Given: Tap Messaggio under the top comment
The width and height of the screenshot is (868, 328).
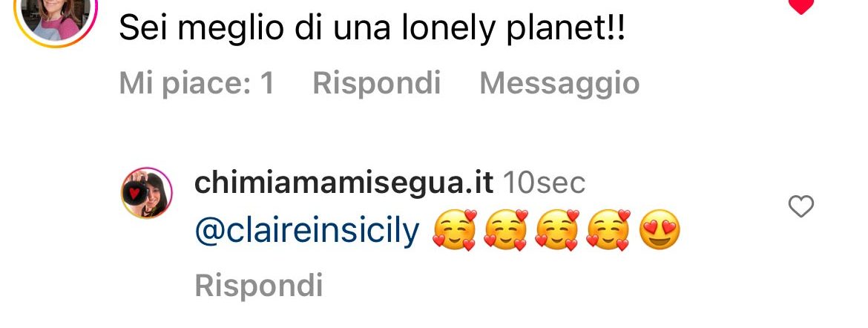Looking at the screenshot, I should point(559,83).
